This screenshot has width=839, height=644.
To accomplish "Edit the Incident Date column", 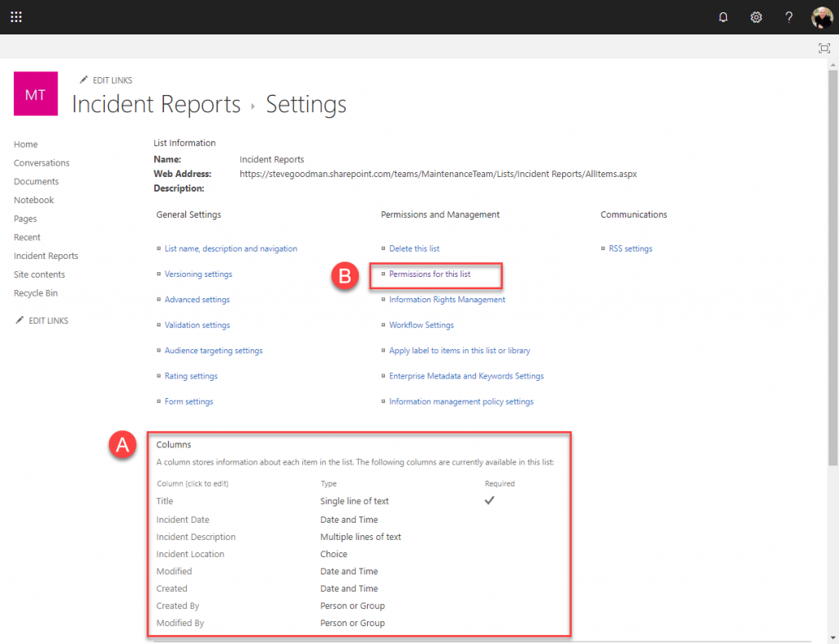I will pyautogui.click(x=183, y=519).
